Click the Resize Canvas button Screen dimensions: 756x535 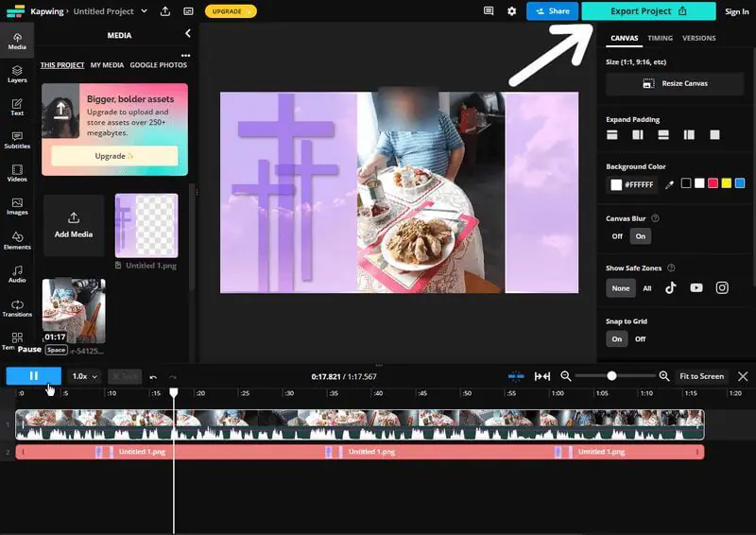click(x=675, y=84)
